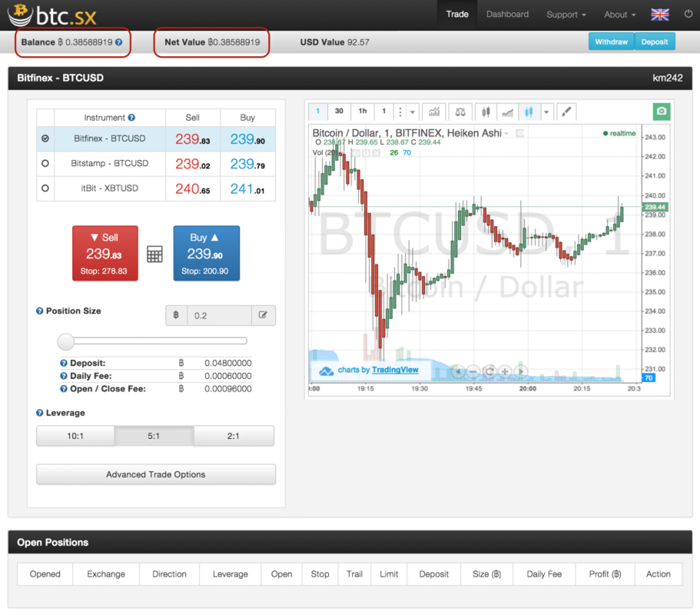The height and width of the screenshot is (615, 700).
Task: Reset chart view with refresh control
Action: point(489,371)
